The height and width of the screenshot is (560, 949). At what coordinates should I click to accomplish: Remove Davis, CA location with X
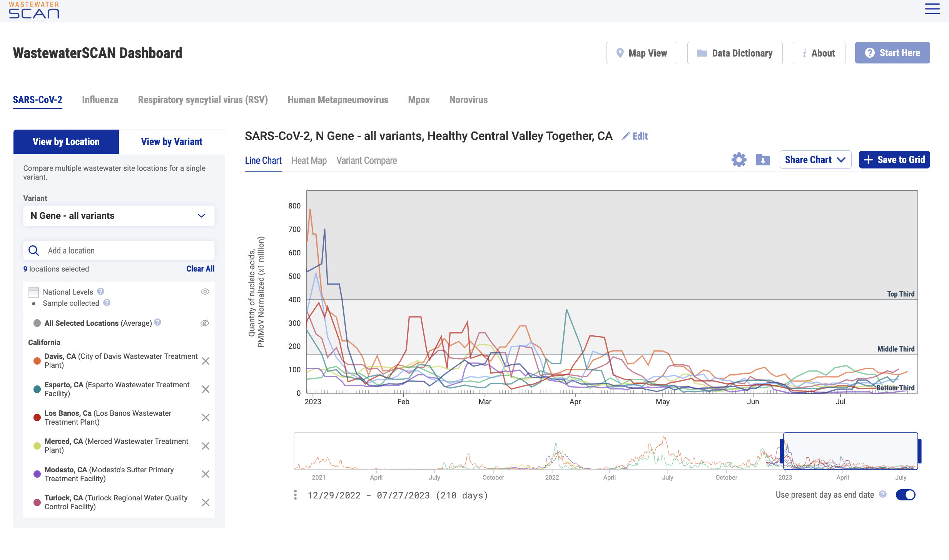point(206,361)
